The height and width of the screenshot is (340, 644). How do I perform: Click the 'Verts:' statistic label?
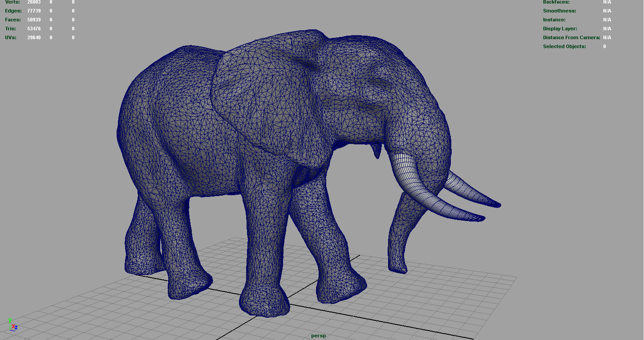click(12, 2)
